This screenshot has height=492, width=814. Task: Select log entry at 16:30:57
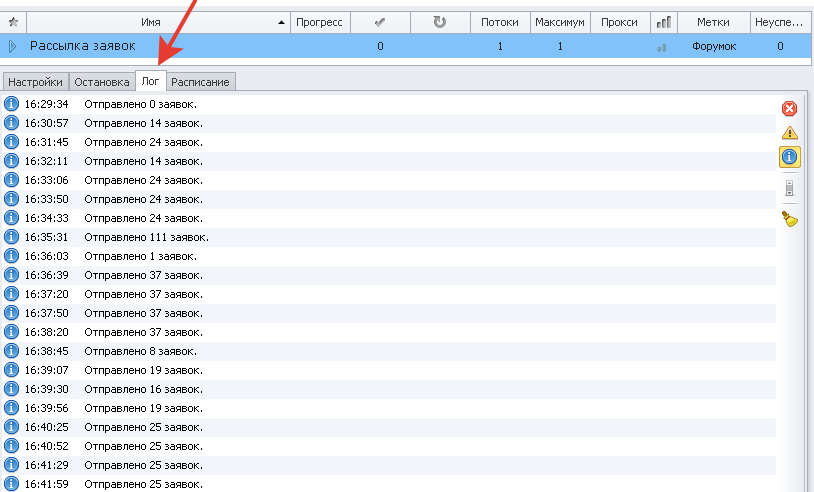[x=388, y=124]
